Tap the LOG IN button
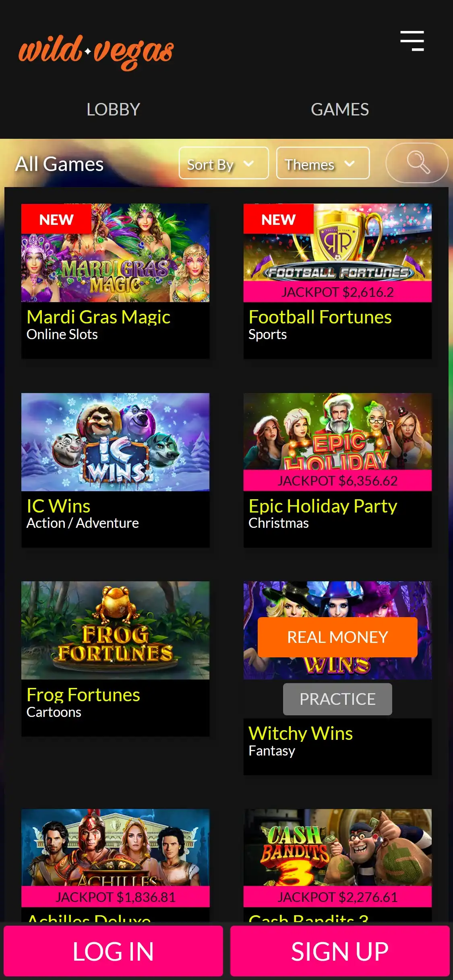 (x=113, y=951)
